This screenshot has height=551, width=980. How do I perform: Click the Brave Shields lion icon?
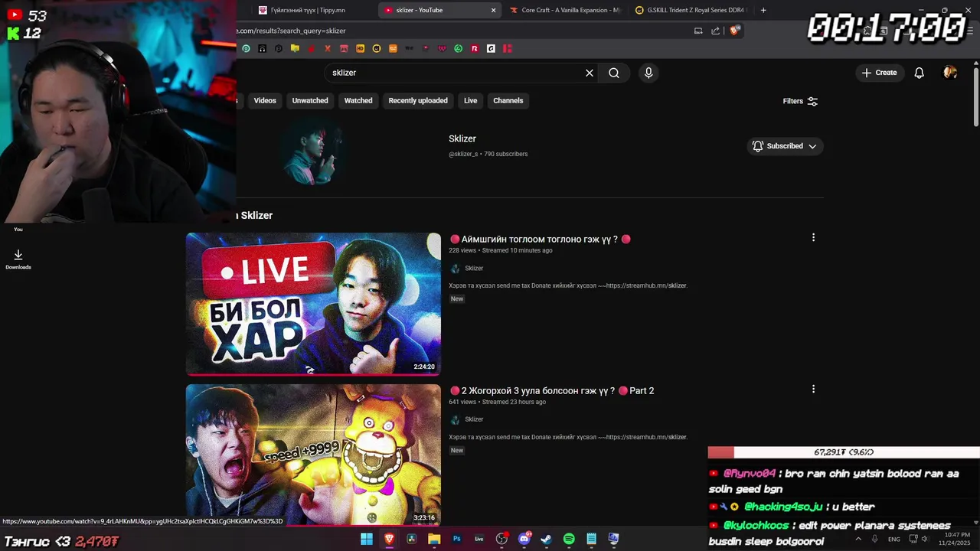coord(735,31)
